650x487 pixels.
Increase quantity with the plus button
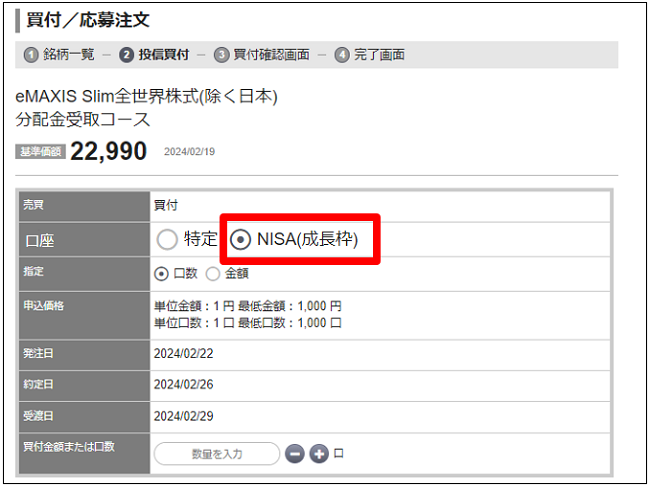click(x=319, y=454)
